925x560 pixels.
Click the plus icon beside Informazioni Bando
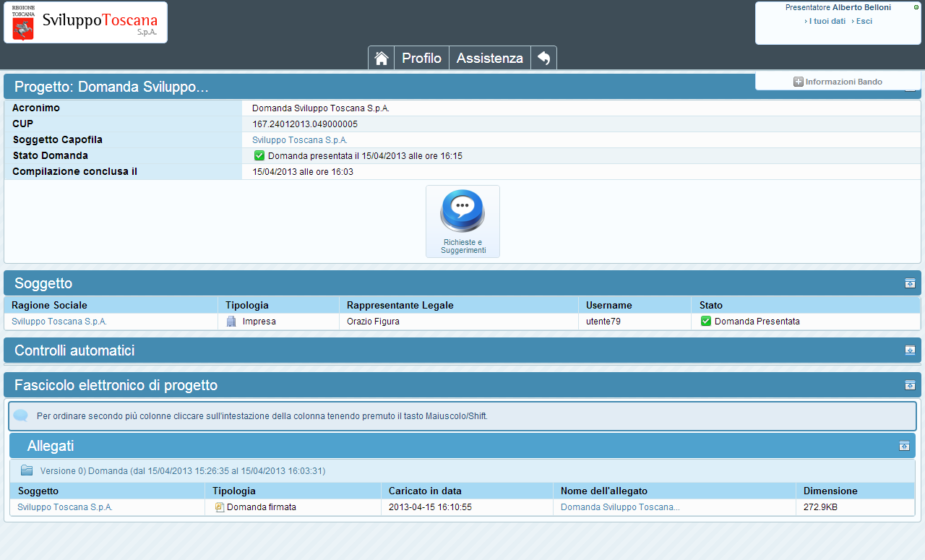799,82
